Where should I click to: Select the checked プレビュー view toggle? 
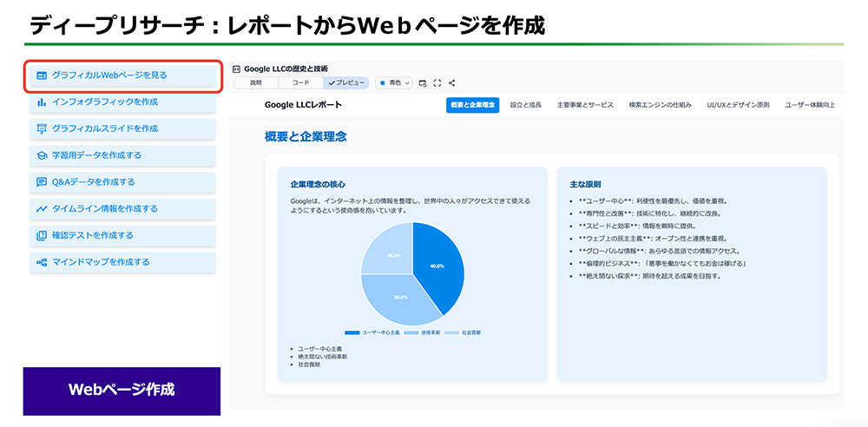[345, 83]
